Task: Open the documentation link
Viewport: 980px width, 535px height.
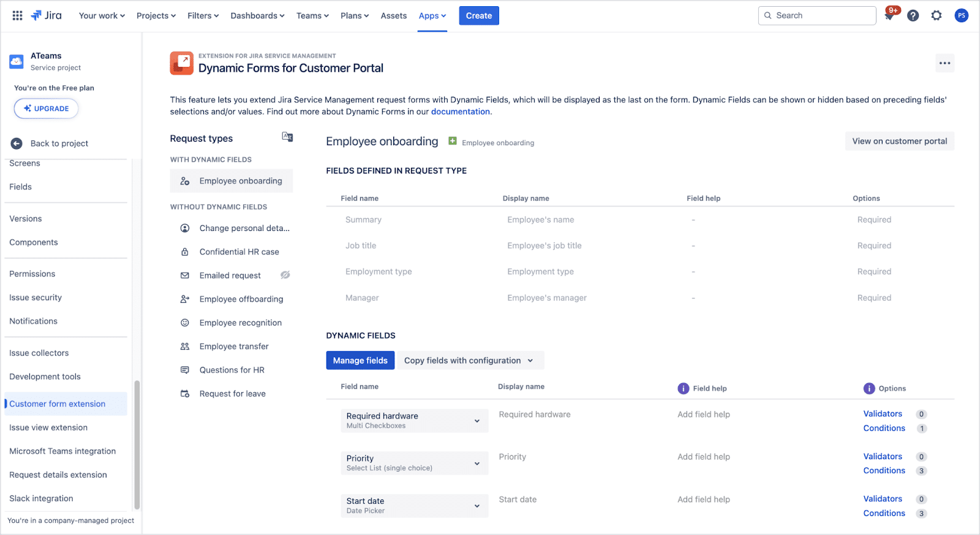Action: pos(461,112)
